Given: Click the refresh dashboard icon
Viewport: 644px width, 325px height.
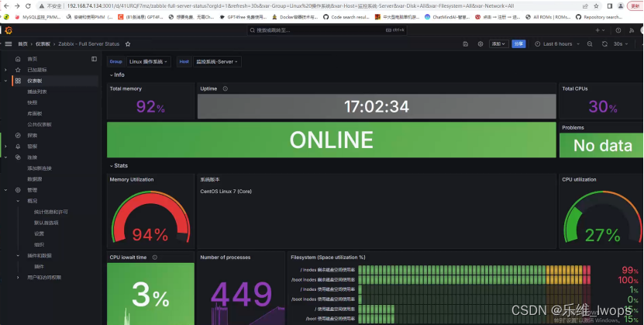Looking at the screenshot, I should coord(604,44).
